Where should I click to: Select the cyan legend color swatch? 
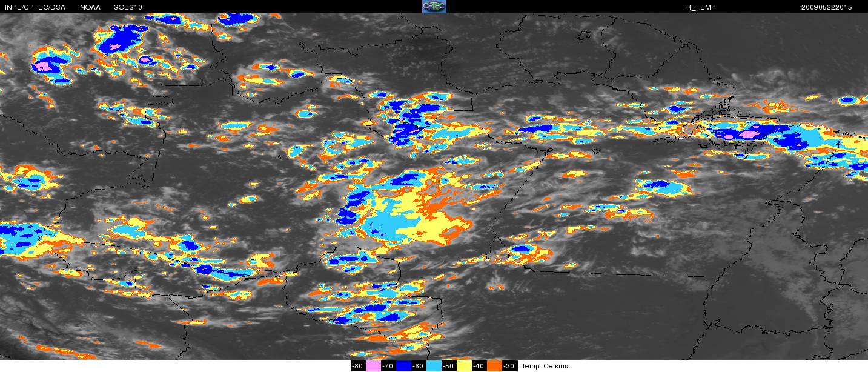[x=434, y=366]
